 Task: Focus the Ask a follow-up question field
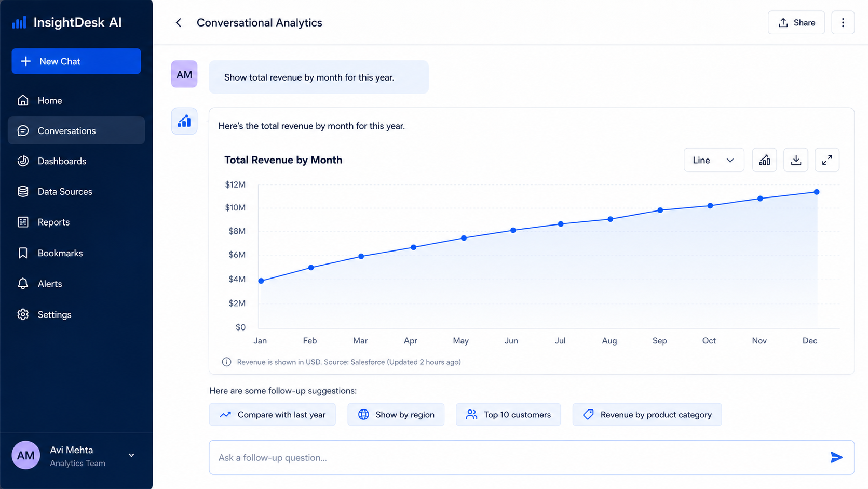click(x=532, y=457)
